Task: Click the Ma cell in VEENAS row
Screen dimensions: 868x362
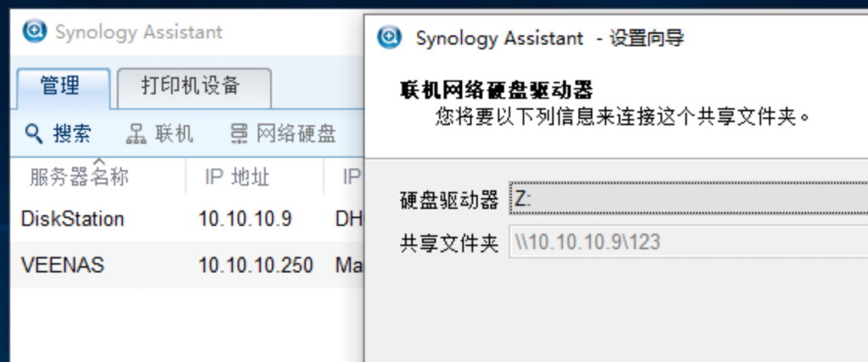Action: click(x=348, y=265)
